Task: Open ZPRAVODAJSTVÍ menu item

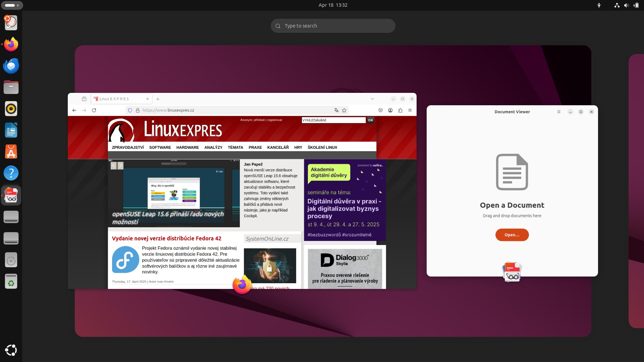Action: click(128, 147)
